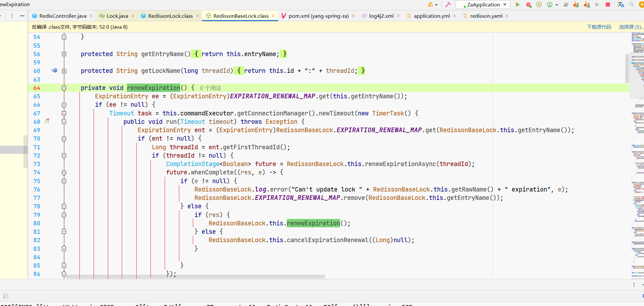Click the horizontal editor scrollbar

coord(196,277)
